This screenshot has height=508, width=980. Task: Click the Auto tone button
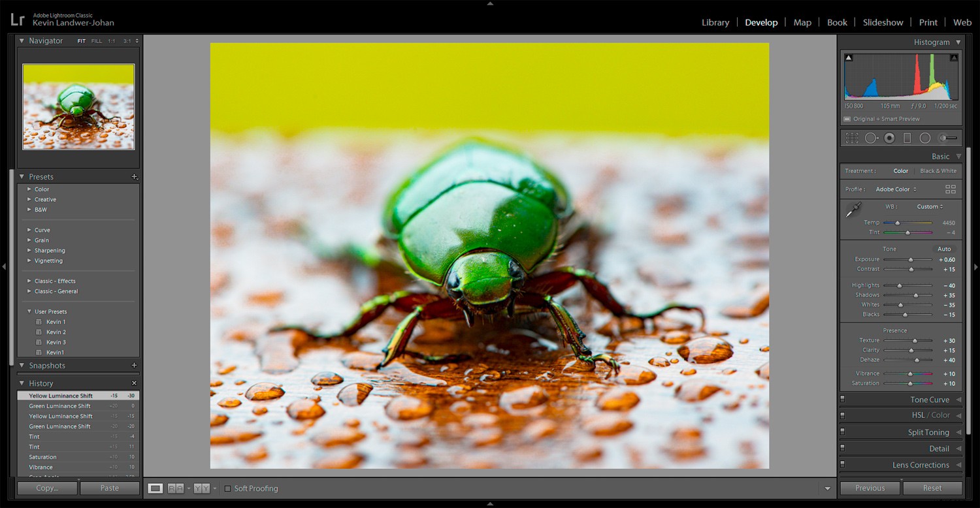[x=944, y=249]
